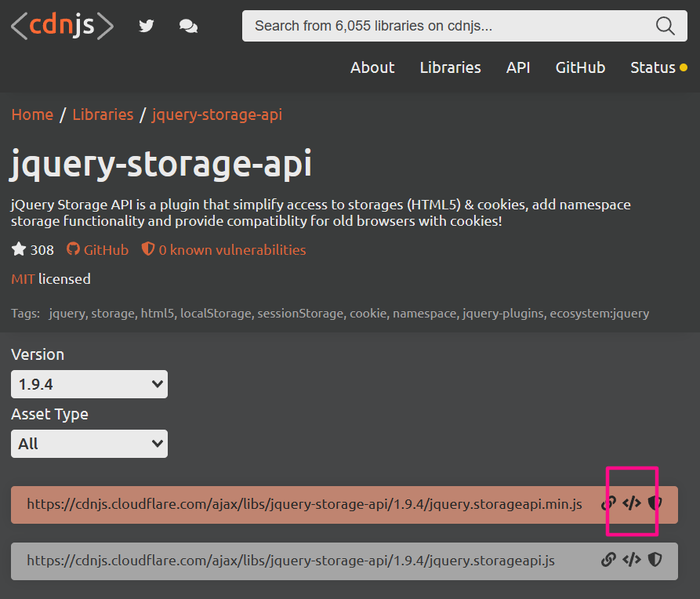Screen dimensions: 700x599
Task: Click the 'jquery-plugins' tag
Action: click(502, 314)
